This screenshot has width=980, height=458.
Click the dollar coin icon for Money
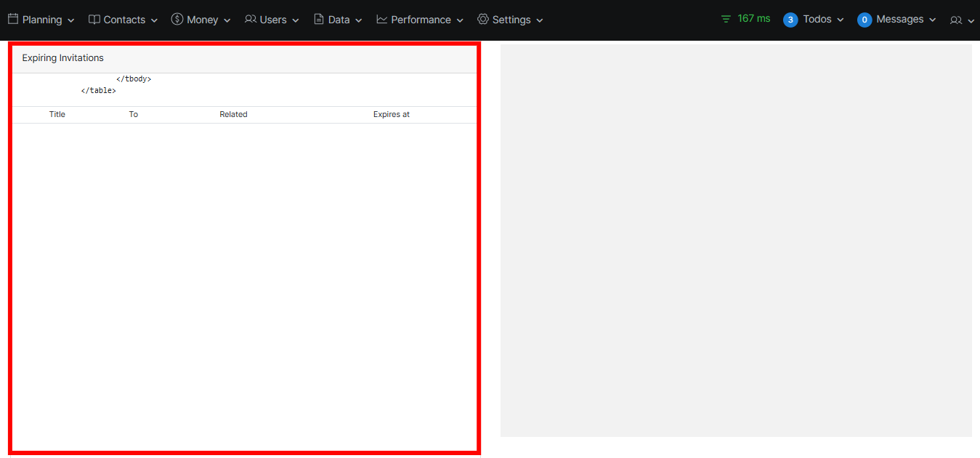click(177, 20)
